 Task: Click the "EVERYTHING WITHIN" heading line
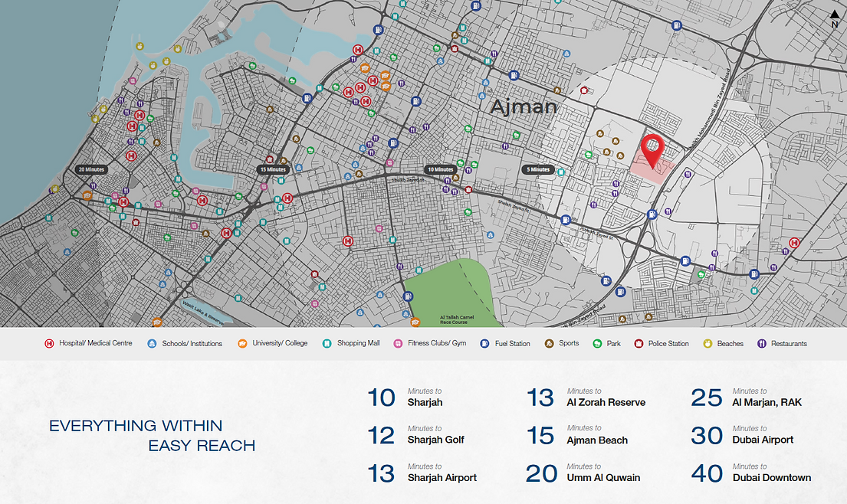(136, 426)
